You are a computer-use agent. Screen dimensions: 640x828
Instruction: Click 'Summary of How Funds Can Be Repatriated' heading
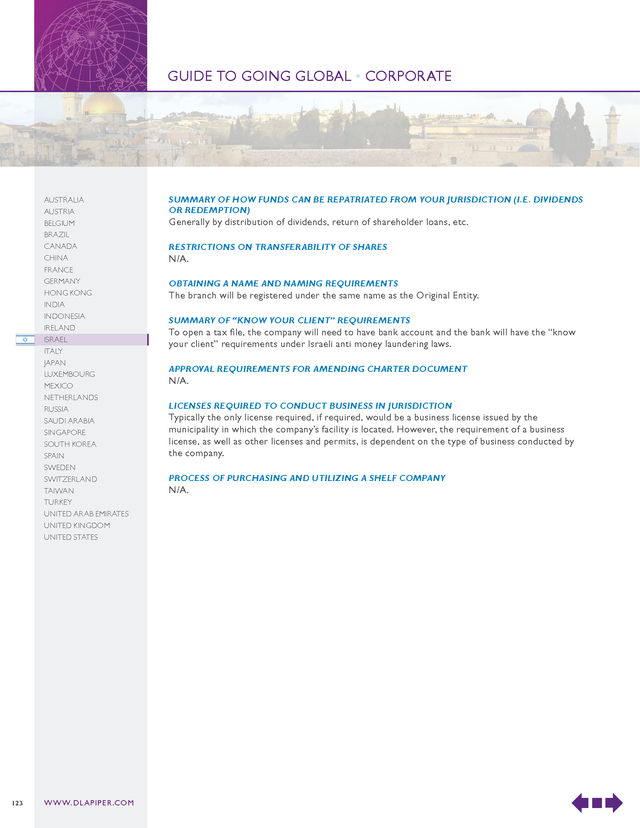[x=375, y=204]
